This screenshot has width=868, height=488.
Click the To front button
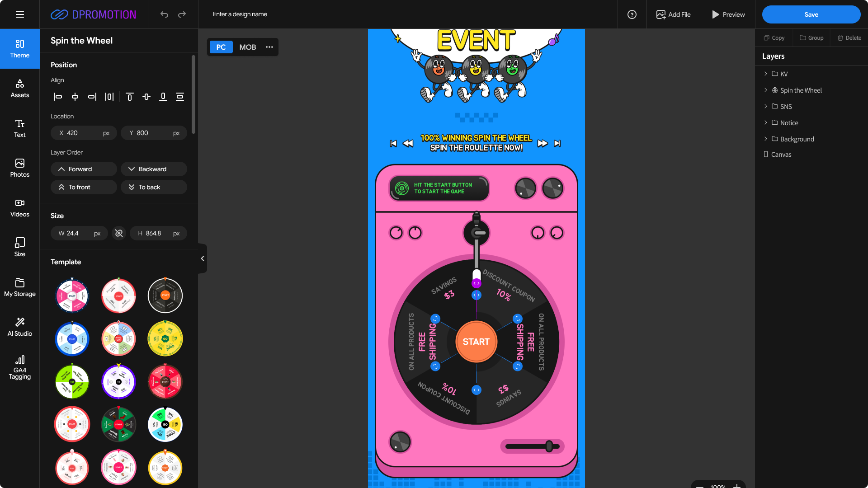pyautogui.click(x=84, y=187)
